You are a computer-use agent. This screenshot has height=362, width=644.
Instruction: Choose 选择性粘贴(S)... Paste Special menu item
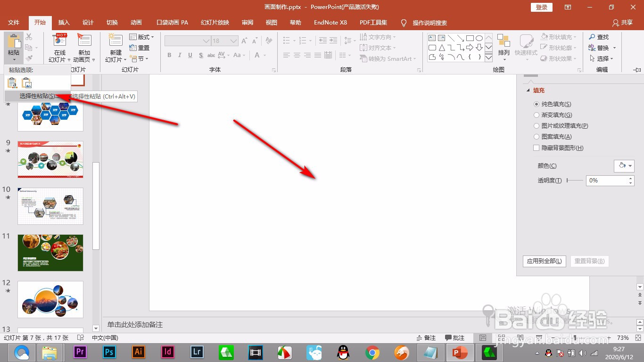[x=38, y=96]
